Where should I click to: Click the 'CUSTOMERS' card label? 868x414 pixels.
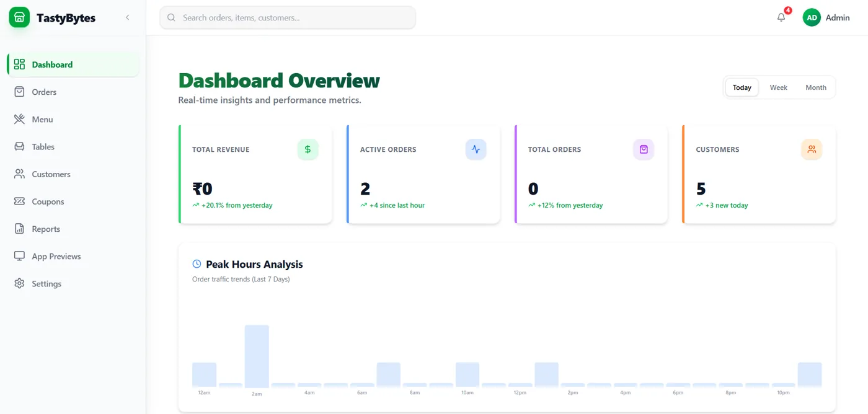point(717,149)
